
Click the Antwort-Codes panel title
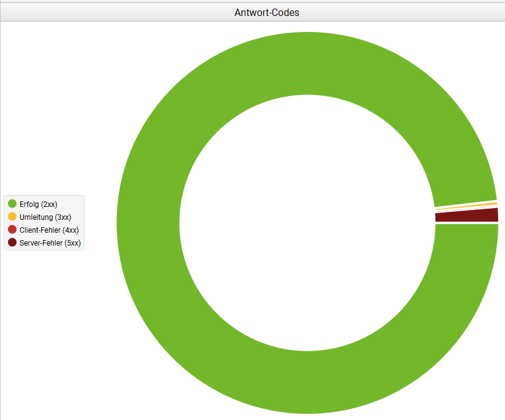point(267,12)
